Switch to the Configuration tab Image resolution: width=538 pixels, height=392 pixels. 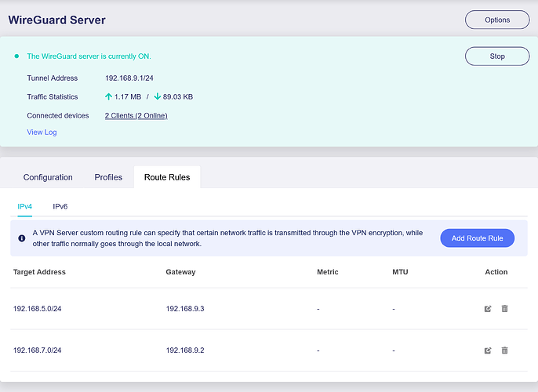(x=48, y=177)
